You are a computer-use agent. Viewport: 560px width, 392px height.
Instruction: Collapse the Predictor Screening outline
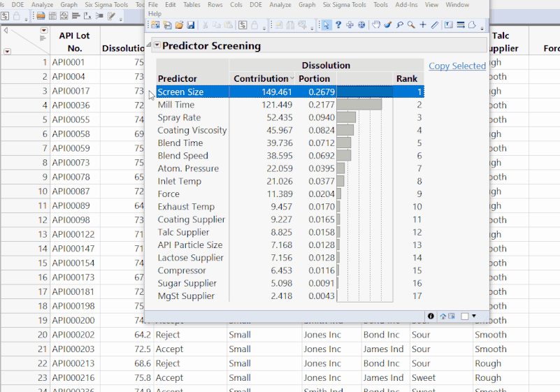click(x=149, y=46)
